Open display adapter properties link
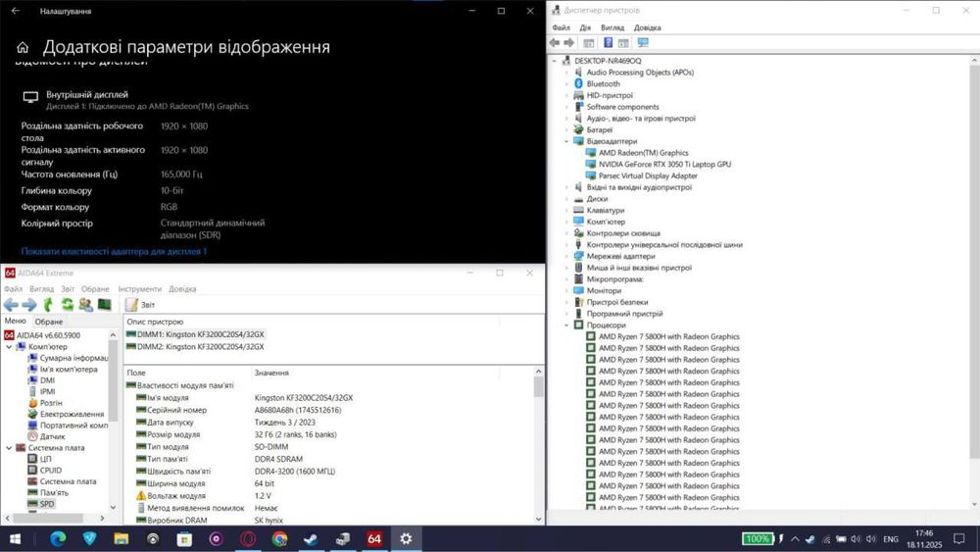 pos(114,251)
